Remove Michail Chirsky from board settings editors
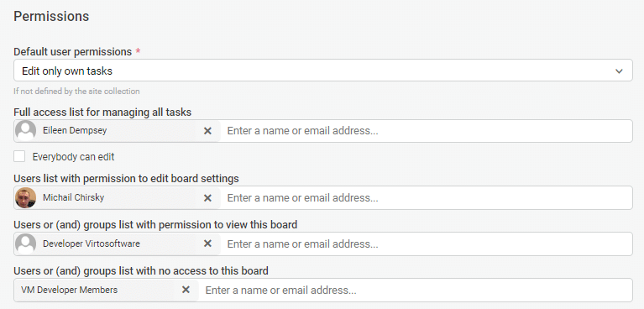 point(208,197)
